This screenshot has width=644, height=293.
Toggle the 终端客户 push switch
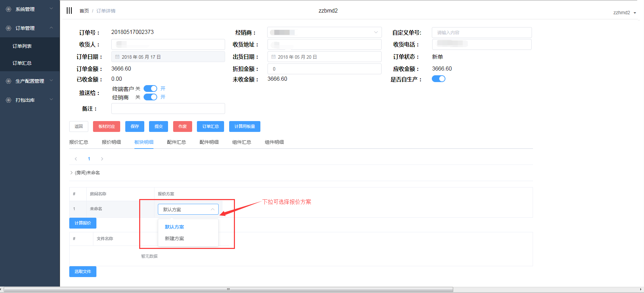[150, 89]
